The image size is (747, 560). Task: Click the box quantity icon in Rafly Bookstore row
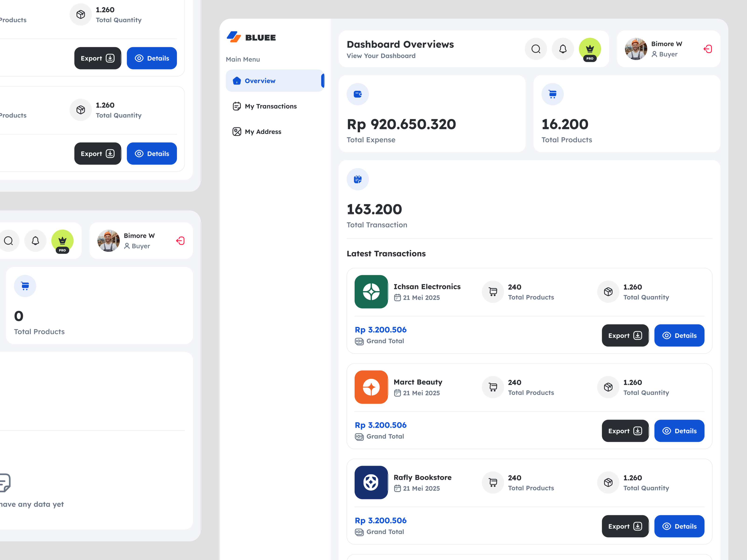(608, 483)
